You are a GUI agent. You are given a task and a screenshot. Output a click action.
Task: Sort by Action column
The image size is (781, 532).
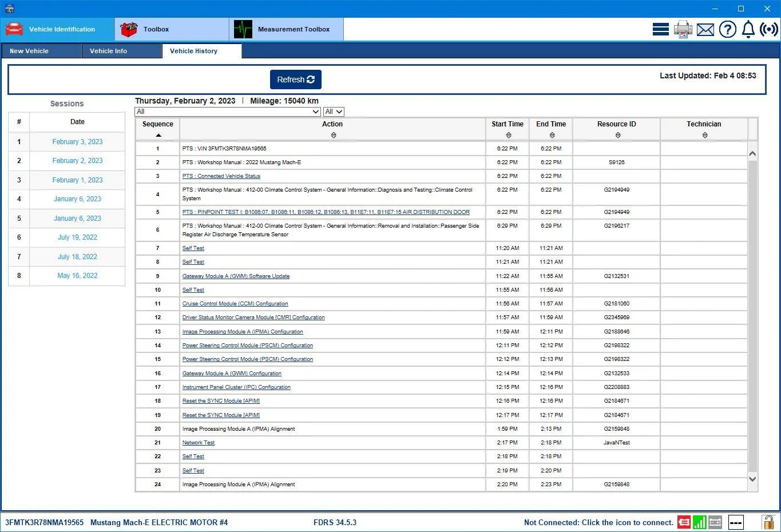[x=334, y=136]
